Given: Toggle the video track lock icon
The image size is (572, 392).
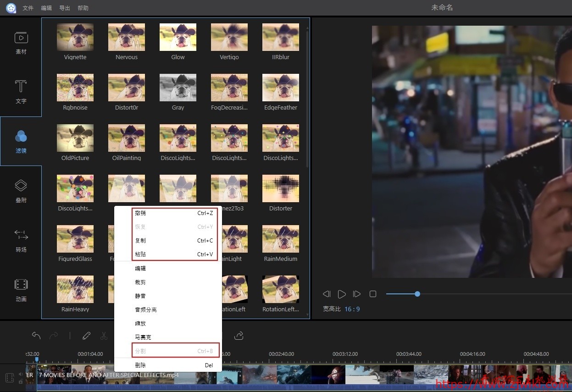Looking at the screenshot, I should (21, 381).
